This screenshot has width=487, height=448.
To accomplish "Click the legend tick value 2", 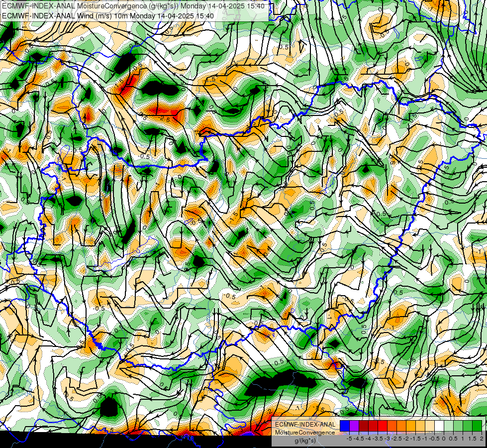I will click(482, 439).
